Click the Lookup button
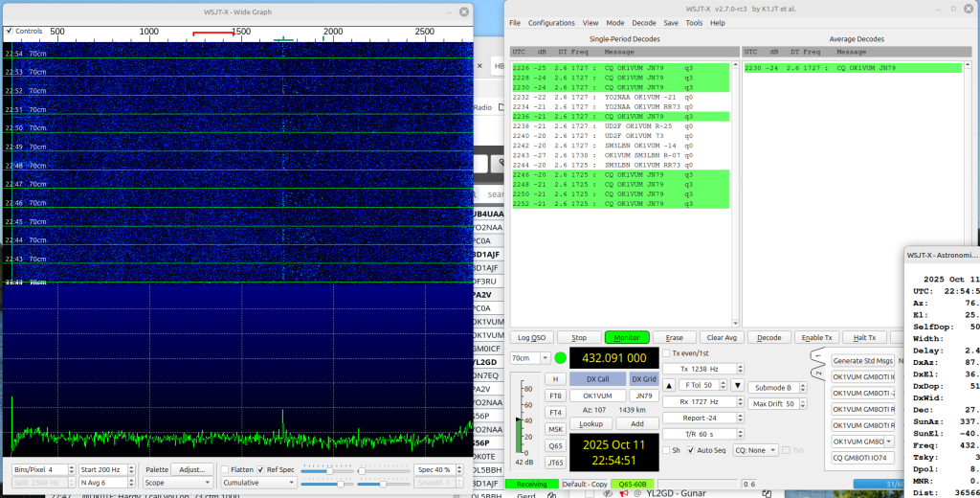 (x=590, y=423)
